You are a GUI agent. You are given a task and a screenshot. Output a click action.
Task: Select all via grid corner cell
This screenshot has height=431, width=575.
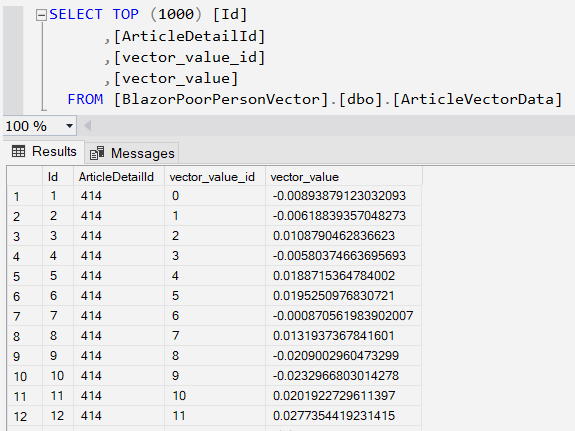25,177
